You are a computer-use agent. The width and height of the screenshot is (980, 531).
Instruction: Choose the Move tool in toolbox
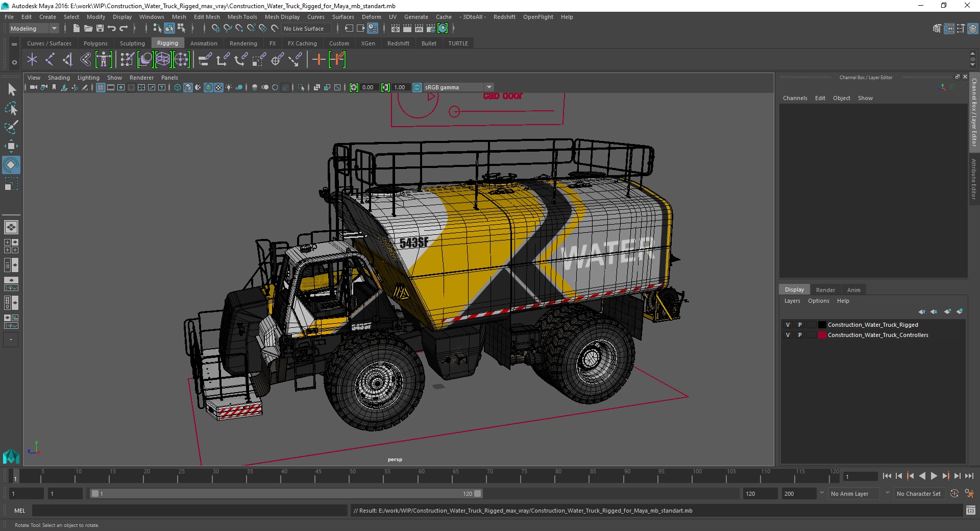(11, 146)
